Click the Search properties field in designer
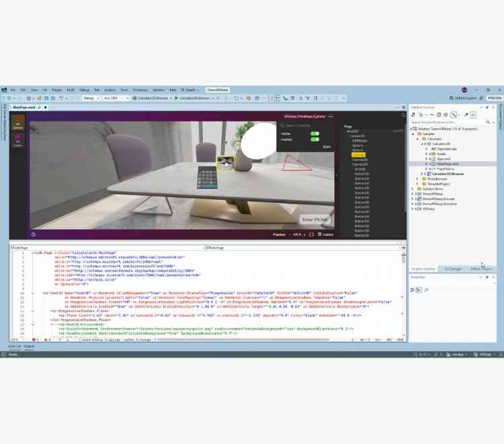504x444 pixels. 305,126
